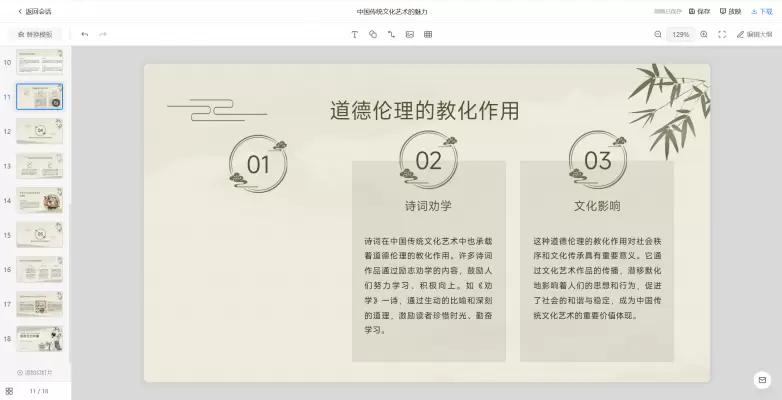Insert a shape from the toolbar
This screenshot has height=400, width=782.
372,34
